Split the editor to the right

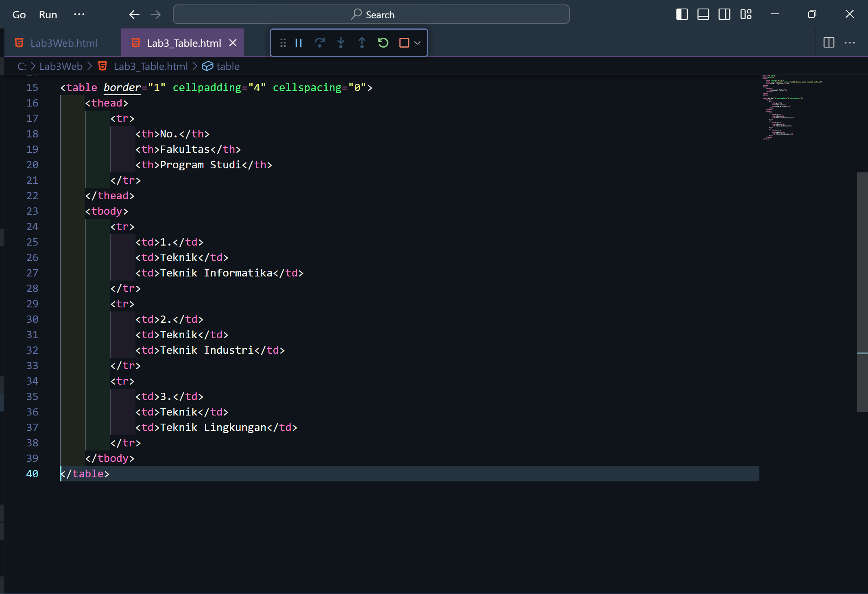coord(829,43)
